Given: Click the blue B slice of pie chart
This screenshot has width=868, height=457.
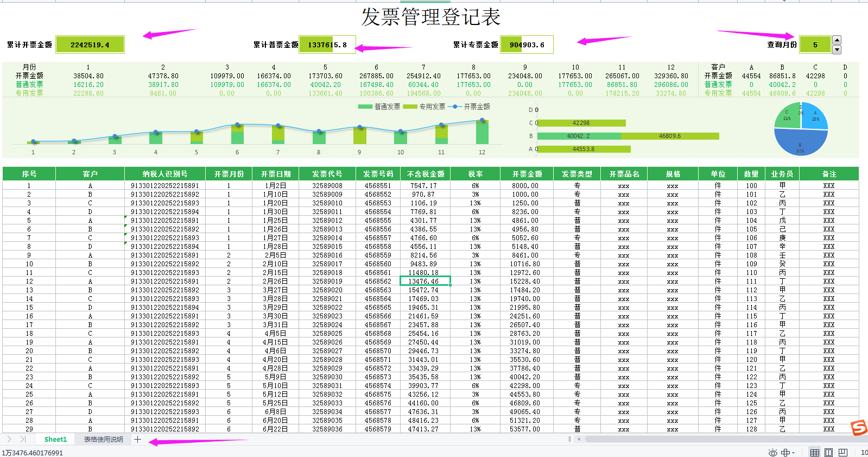Looking at the screenshot, I should (x=800, y=142).
